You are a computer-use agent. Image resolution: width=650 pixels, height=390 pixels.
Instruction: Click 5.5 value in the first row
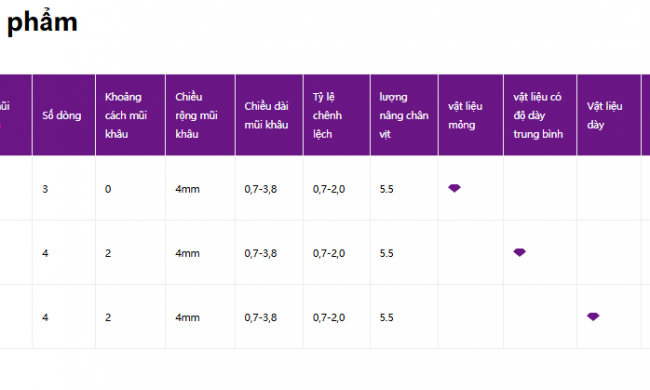(x=386, y=189)
